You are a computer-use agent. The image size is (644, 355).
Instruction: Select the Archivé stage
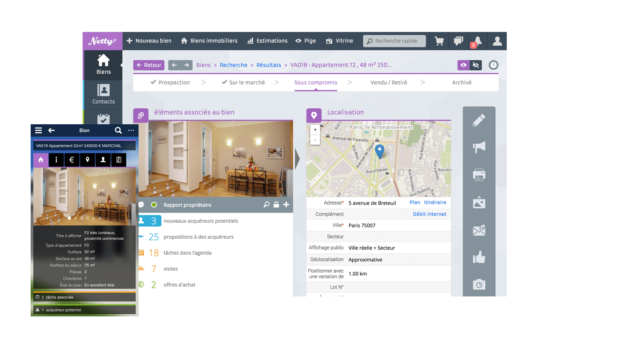coord(462,83)
